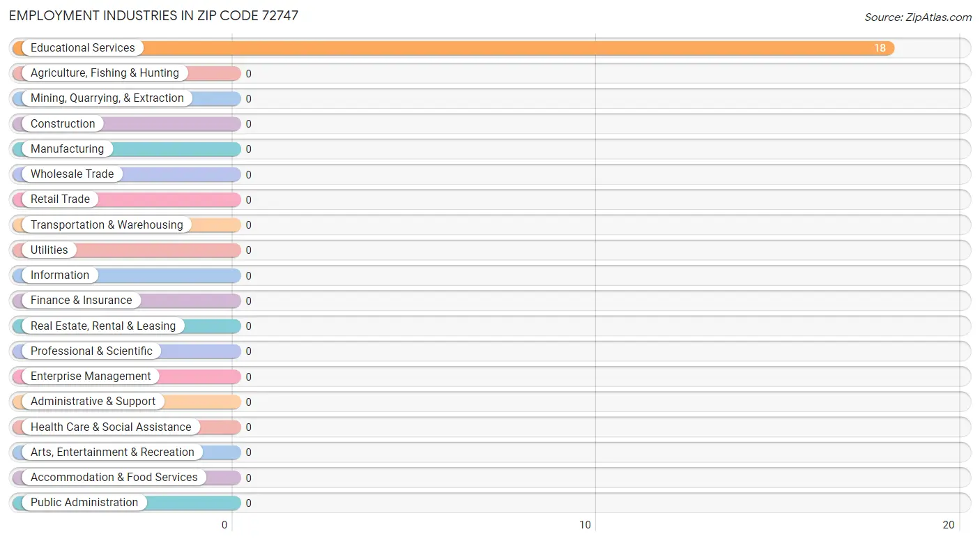Click the Public Administration label
Viewport: 980px width, 541px height.
click(x=84, y=503)
